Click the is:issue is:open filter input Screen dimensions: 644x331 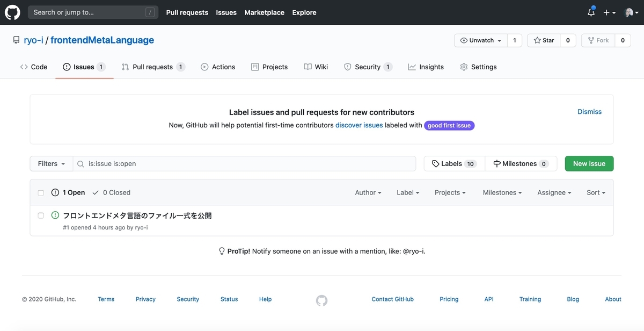coord(244,164)
